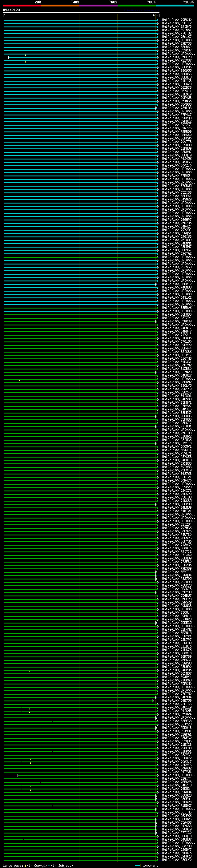Image resolution: width=197 pixels, height=868 pixels.
Task: Click the orange ~40% identity legend swatch
Action: 60,6
